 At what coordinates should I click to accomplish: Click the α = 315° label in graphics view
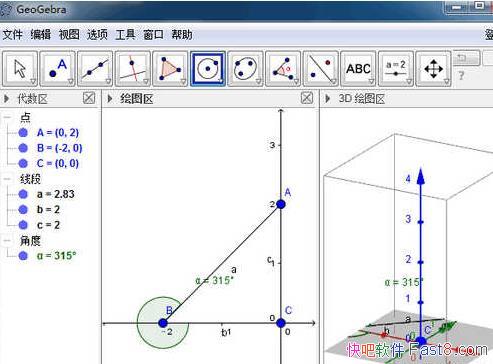pos(215,280)
